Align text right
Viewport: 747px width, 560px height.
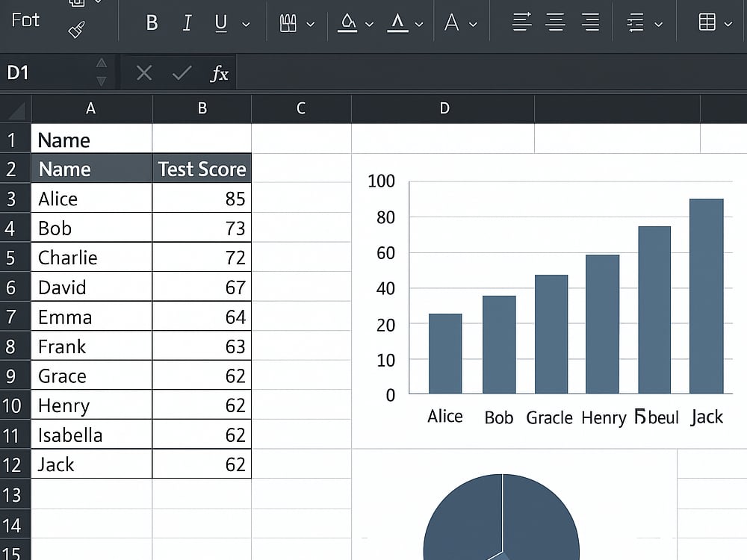click(590, 22)
